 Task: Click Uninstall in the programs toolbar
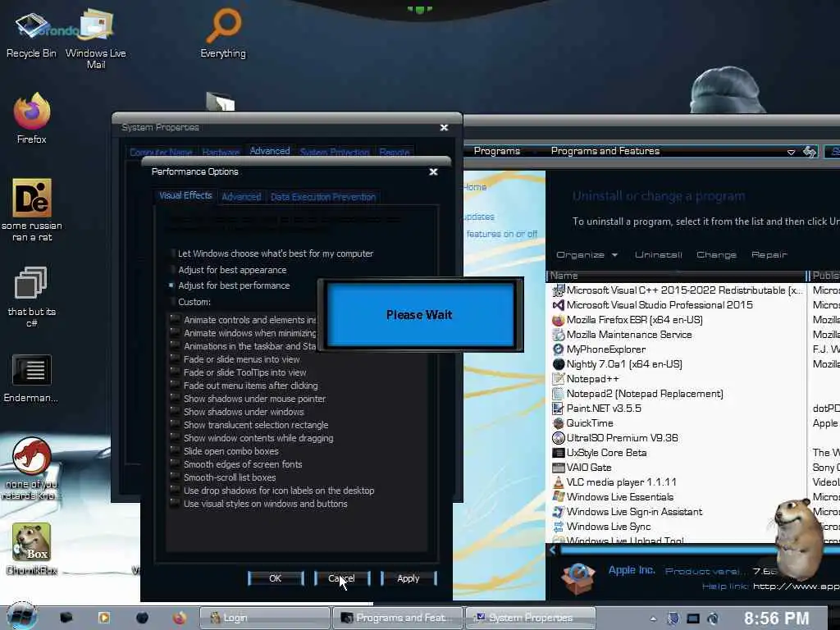(x=659, y=255)
